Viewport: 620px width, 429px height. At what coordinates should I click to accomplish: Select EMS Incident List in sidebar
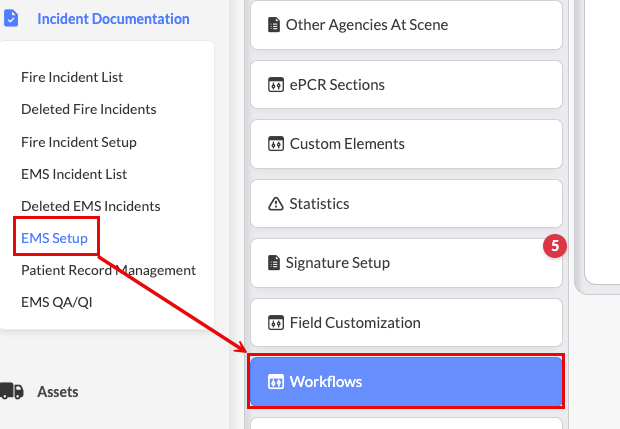coord(74,174)
